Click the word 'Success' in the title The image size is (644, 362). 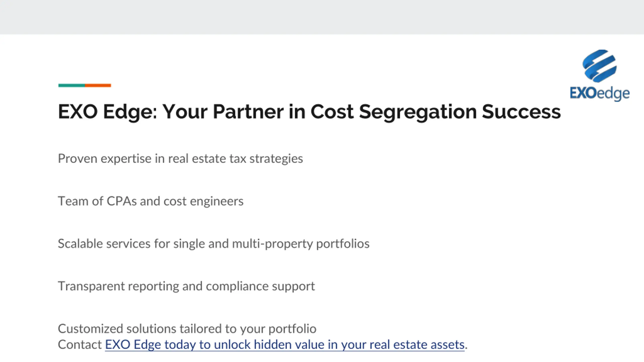click(x=521, y=112)
